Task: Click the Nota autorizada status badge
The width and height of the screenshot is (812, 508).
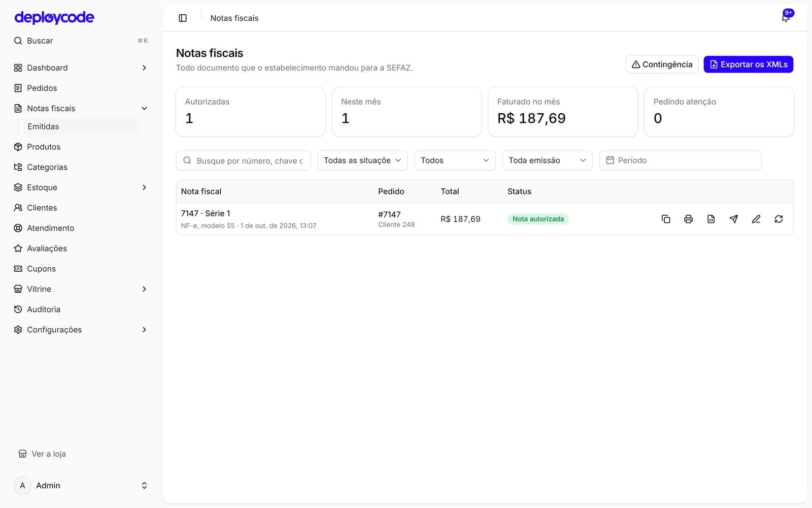Action: pyautogui.click(x=538, y=219)
